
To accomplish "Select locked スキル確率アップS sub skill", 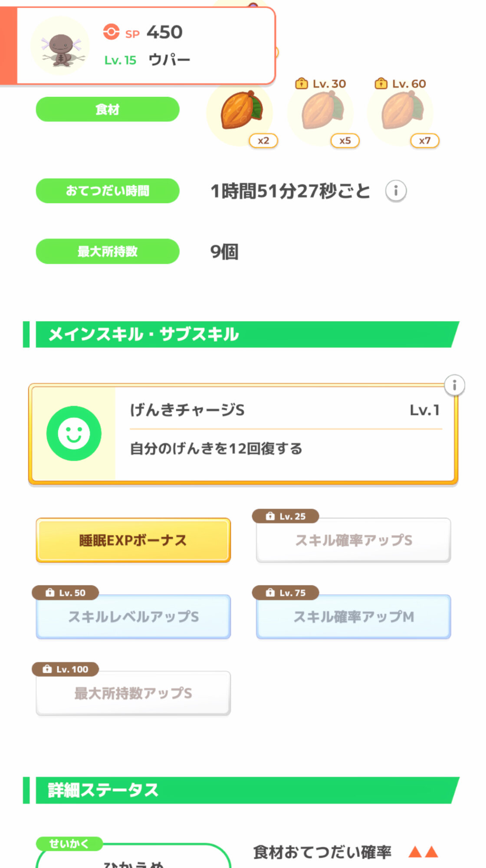I will 353,540.
